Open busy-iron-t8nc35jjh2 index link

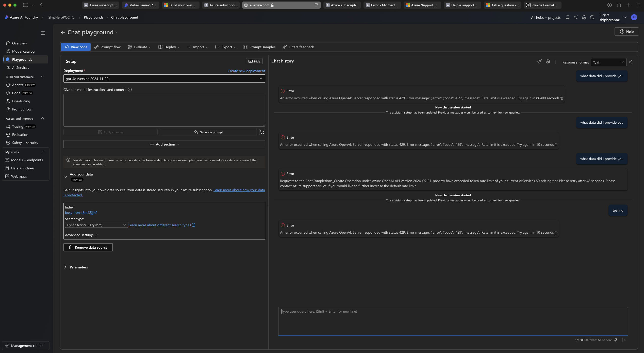tap(81, 213)
